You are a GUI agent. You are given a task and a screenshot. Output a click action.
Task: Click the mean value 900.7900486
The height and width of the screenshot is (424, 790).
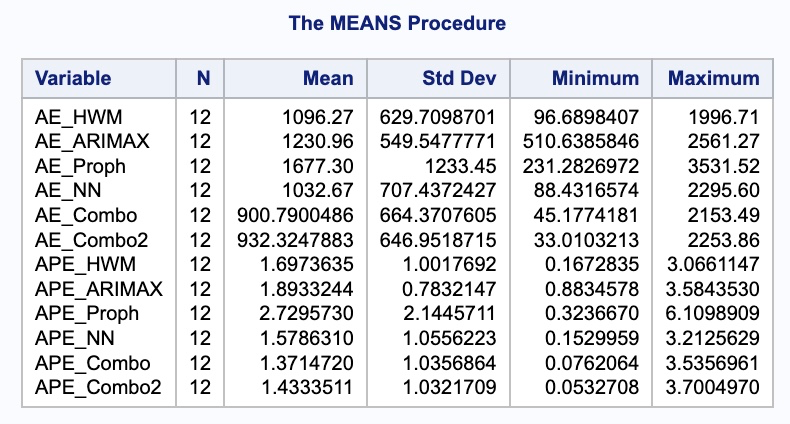pos(294,214)
